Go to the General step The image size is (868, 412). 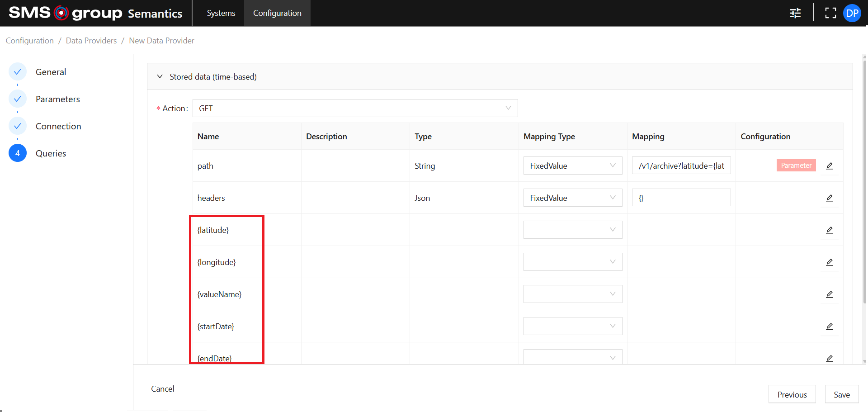51,72
